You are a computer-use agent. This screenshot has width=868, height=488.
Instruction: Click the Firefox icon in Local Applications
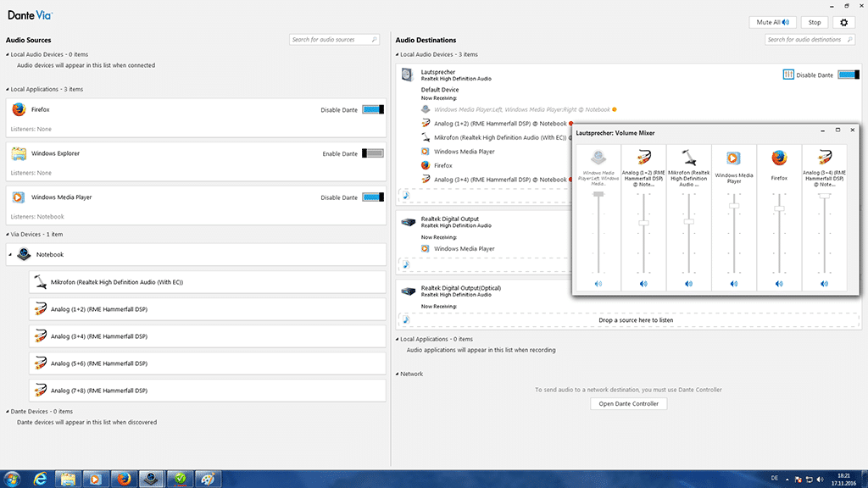coord(19,109)
